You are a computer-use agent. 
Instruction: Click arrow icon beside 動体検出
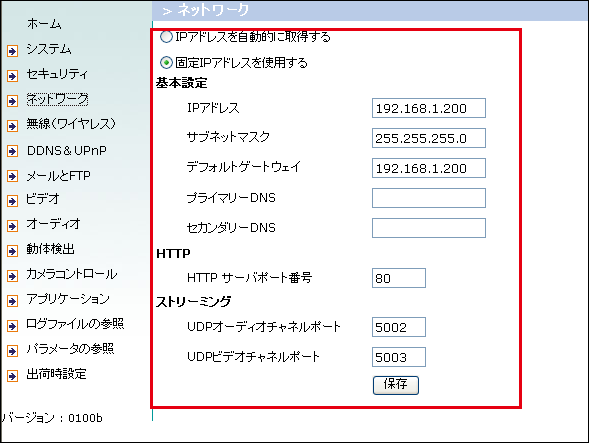(12, 251)
